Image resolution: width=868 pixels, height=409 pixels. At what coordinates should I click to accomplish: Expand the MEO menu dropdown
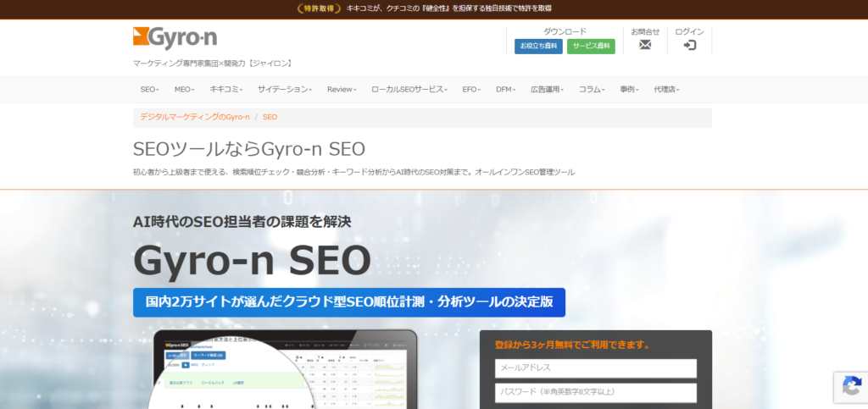tap(183, 90)
